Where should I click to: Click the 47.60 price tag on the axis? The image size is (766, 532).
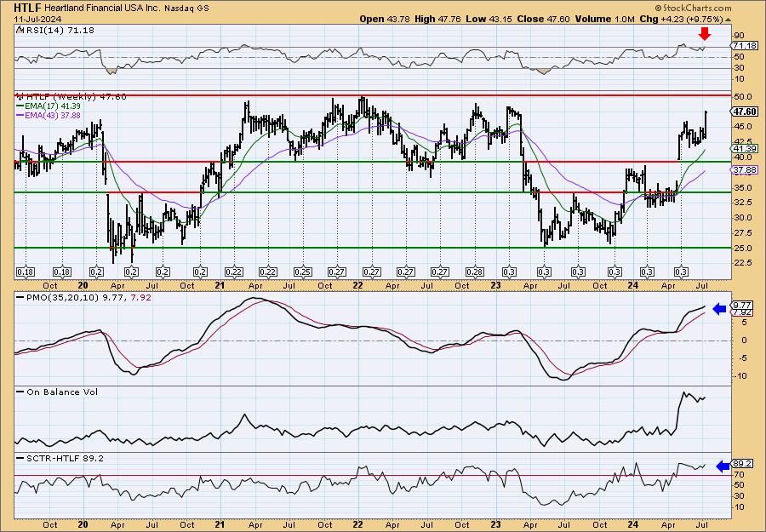(x=745, y=112)
